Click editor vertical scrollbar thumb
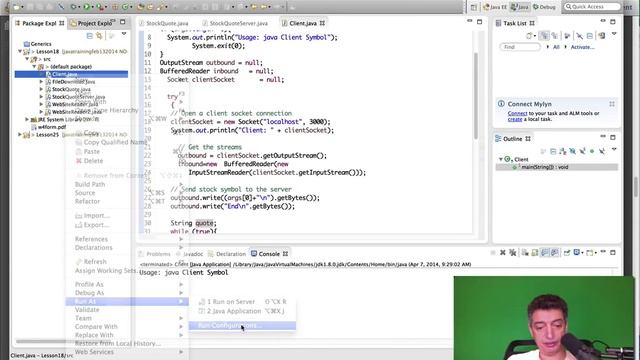640x360 pixels. click(x=476, y=96)
